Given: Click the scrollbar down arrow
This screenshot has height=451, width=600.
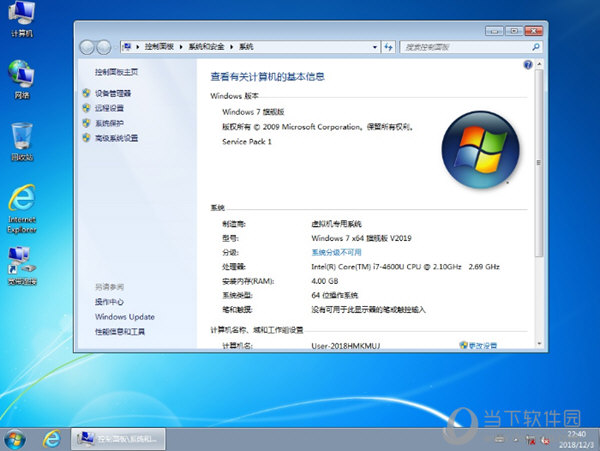Looking at the screenshot, I should pyautogui.click(x=539, y=344).
